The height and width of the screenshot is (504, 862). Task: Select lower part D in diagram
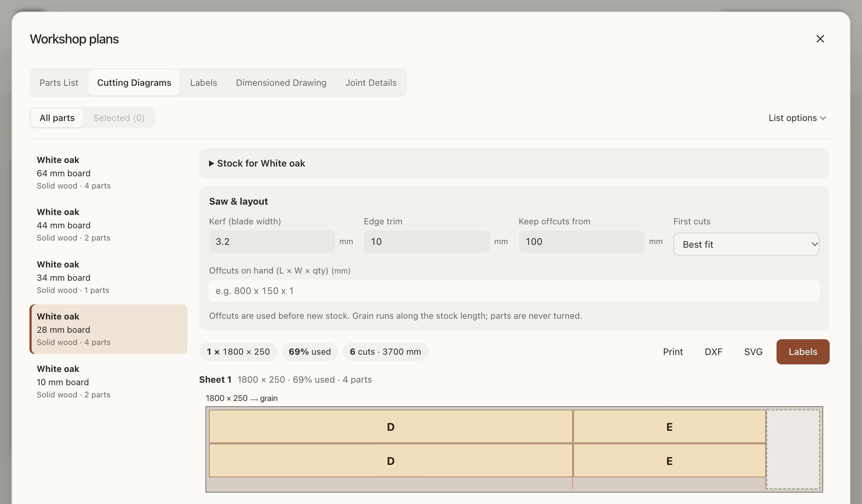(391, 461)
